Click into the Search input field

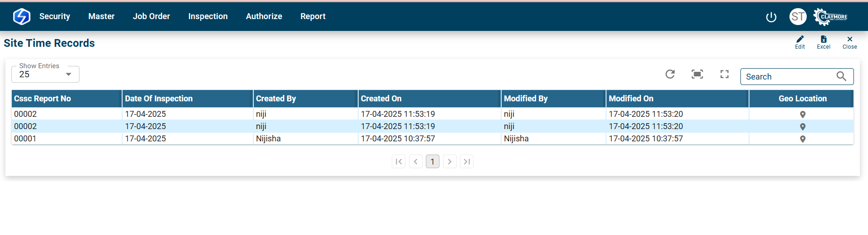(788, 77)
